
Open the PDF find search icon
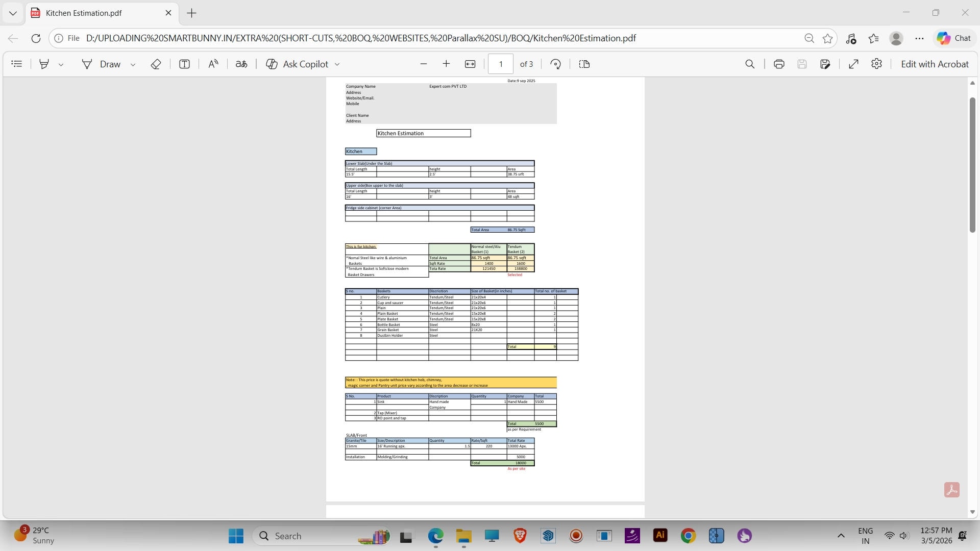coord(750,64)
